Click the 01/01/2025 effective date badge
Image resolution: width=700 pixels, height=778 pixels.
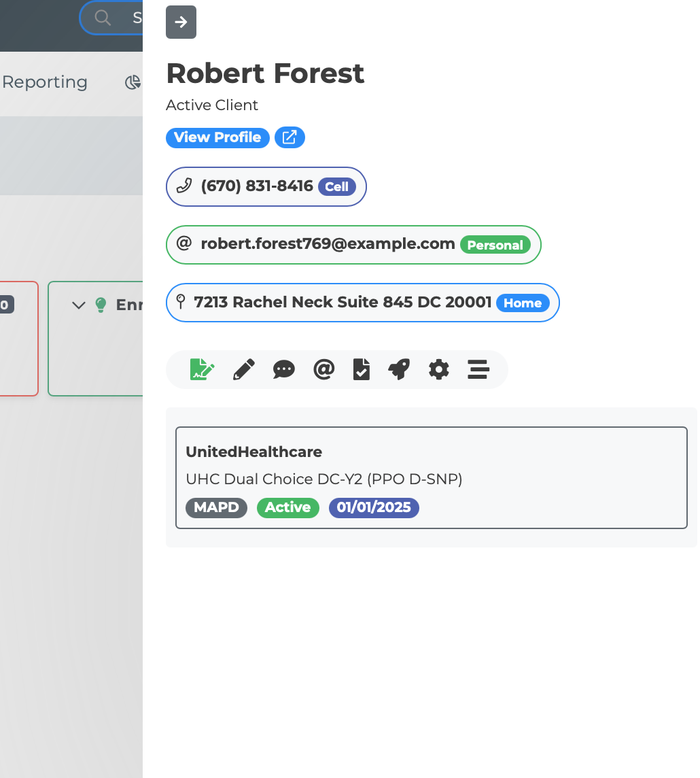(374, 508)
